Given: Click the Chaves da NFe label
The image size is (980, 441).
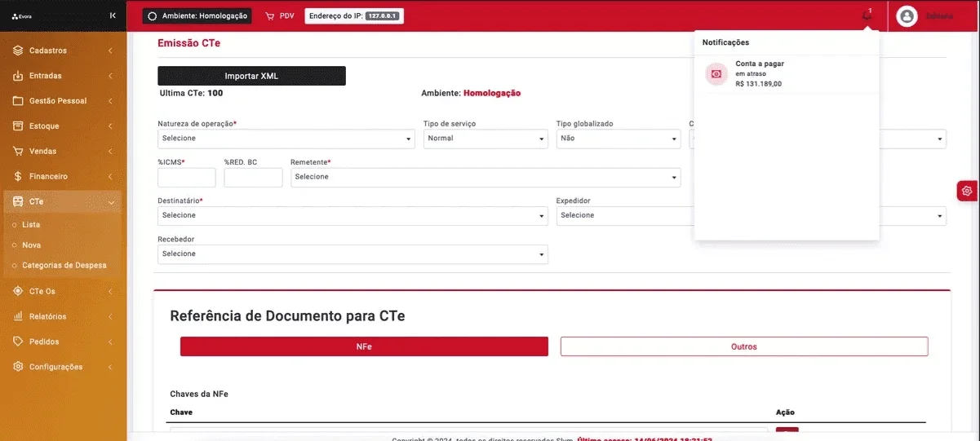Looking at the screenshot, I should (199, 395).
